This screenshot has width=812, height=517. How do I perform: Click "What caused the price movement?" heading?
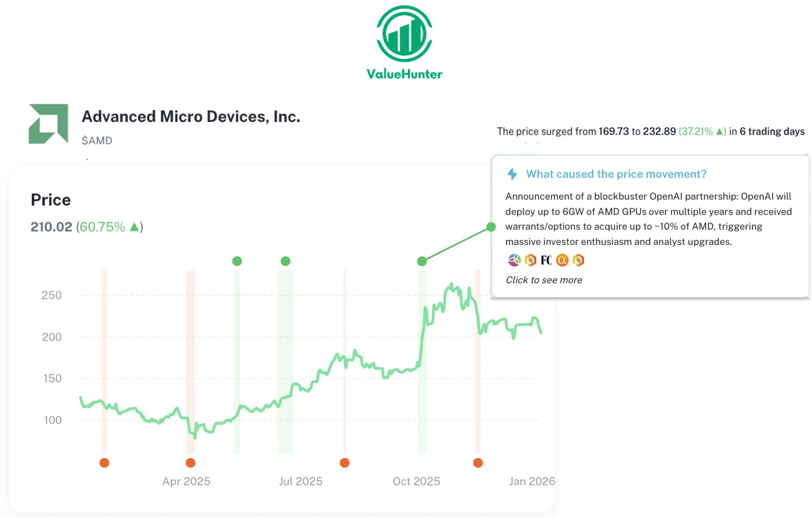point(616,174)
